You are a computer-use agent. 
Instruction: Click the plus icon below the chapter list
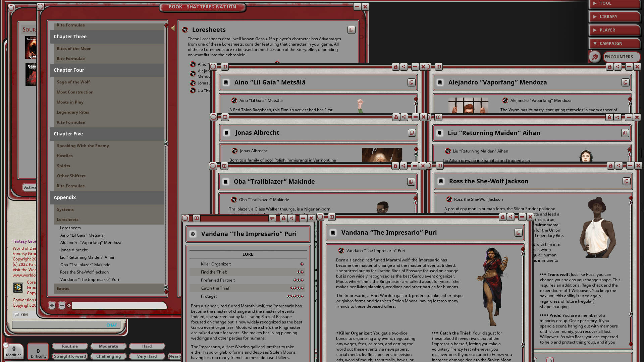point(52,305)
